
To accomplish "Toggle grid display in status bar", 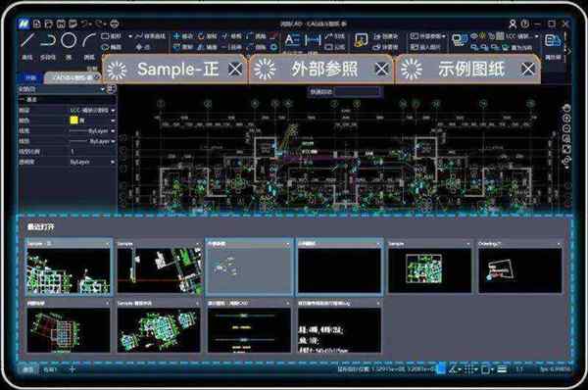I will (x=468, y=369).
